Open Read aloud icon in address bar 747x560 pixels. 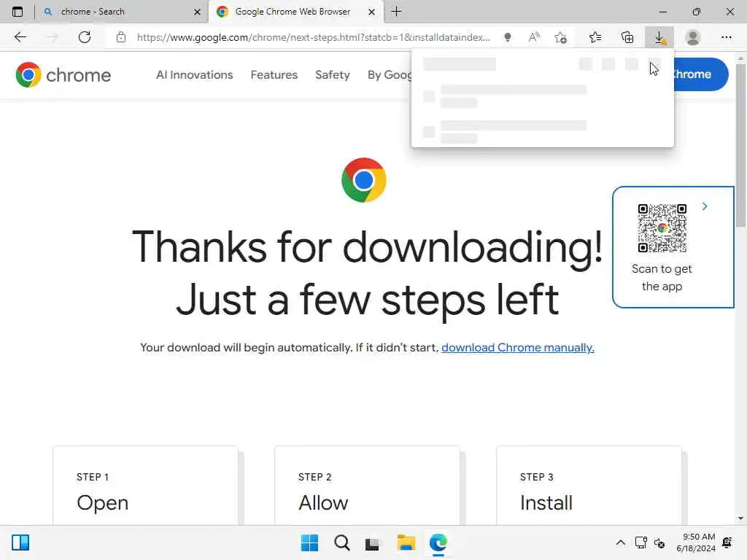click(534, 37)
